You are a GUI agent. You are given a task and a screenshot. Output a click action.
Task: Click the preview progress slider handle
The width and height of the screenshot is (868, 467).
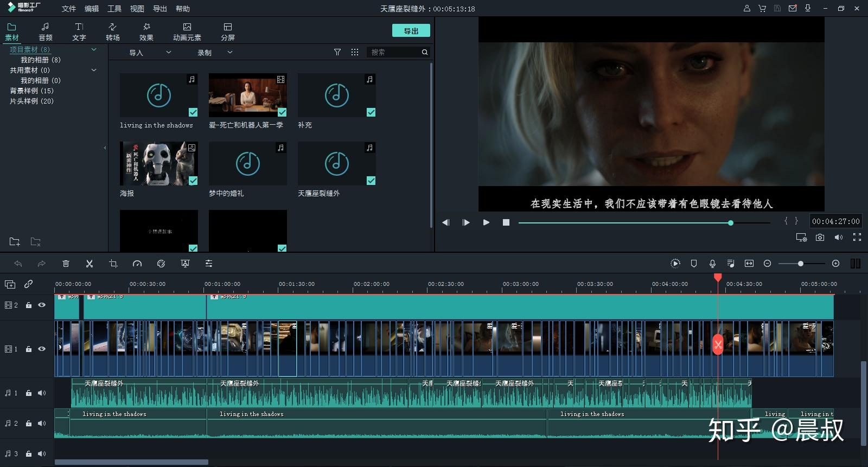[731, 223]
